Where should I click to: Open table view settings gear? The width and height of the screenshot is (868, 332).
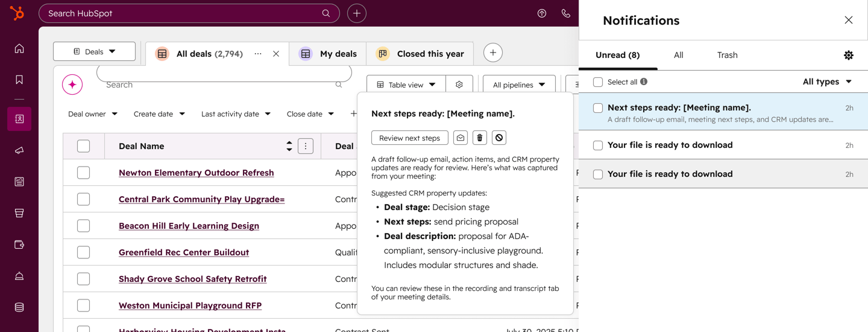pos(459,85)
